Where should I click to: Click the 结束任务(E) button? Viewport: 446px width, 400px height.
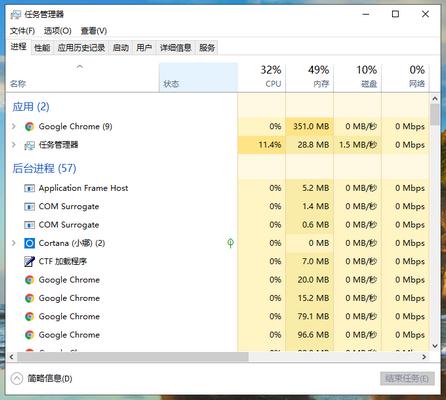tap(407, 378)
